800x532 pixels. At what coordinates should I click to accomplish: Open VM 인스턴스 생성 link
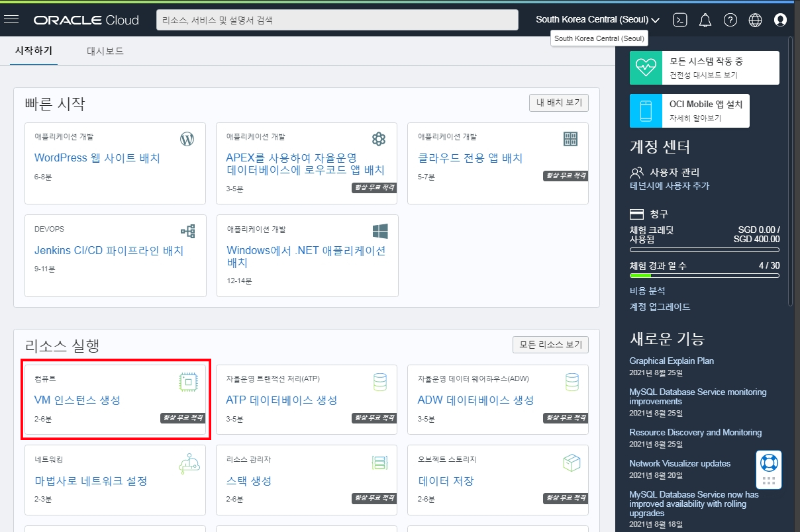[77, 400]
